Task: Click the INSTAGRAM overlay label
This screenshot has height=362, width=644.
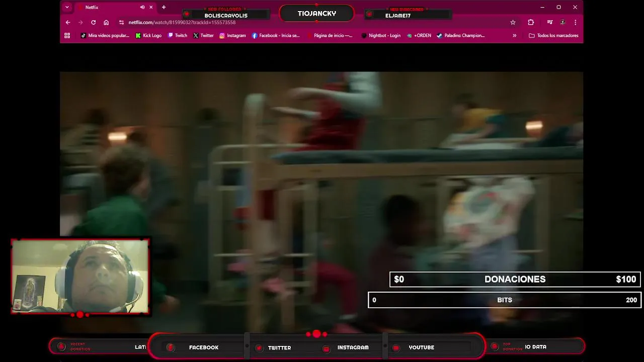Action: (x=353, y=347)
